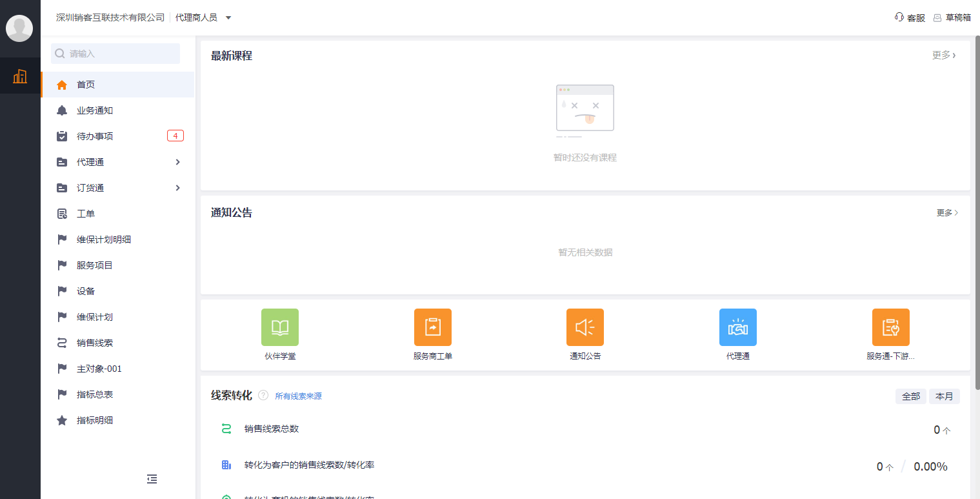Click the route icon beside 销售线索 menu
980x499 pixels.
pos(62,343)
